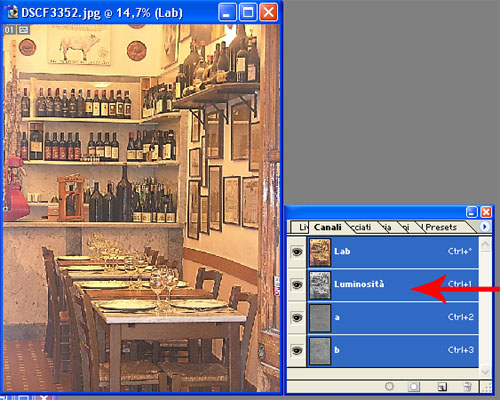Click the slice options badge next to 01
This screenshot has height=400, width=500.
pos(23,30)
